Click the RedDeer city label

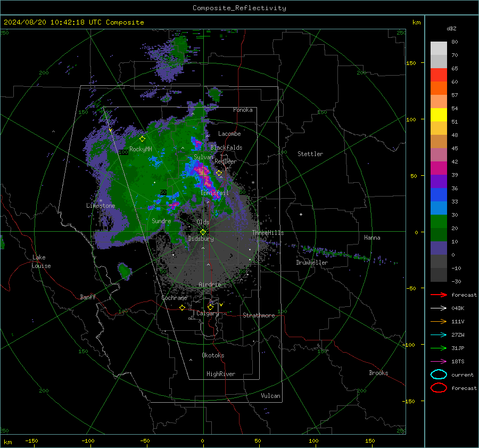226,161
